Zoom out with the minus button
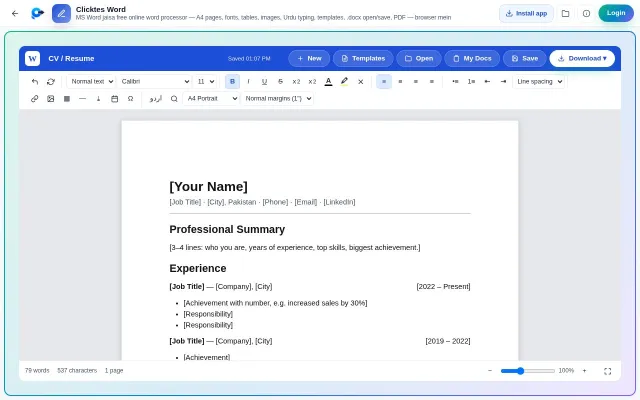 tap(490, 371)
